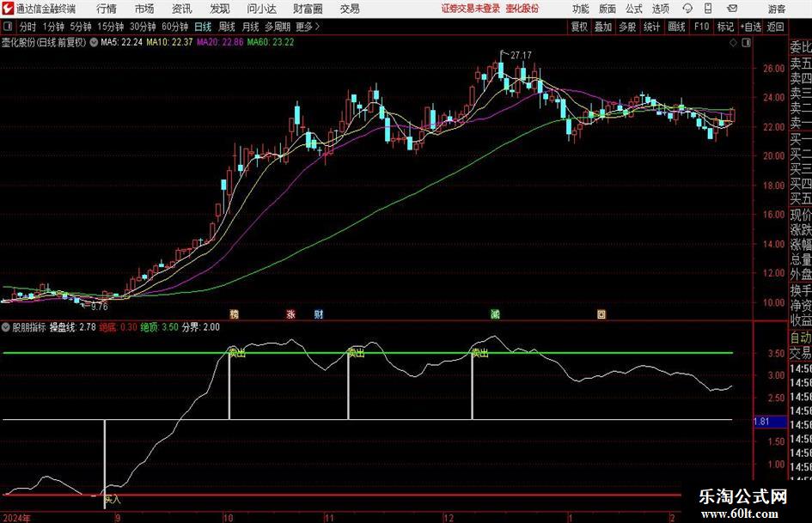The height and width of the screenshot is (523, 812).
Task: Click the 买入 buy signal marker
Action: (x=113, y=499)
